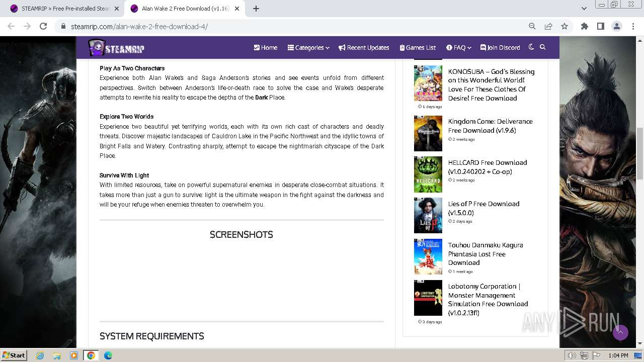Open the Chrome extensions puzzle icon
This screenshot has height=362, width=644.
click(585, 26)
